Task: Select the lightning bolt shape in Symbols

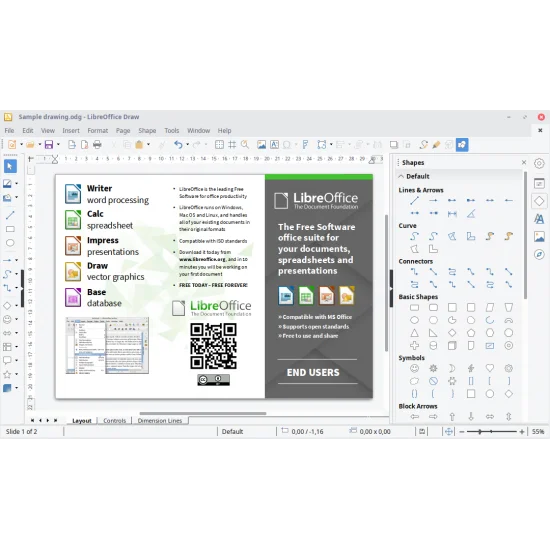Action: [x=471, y=368]
